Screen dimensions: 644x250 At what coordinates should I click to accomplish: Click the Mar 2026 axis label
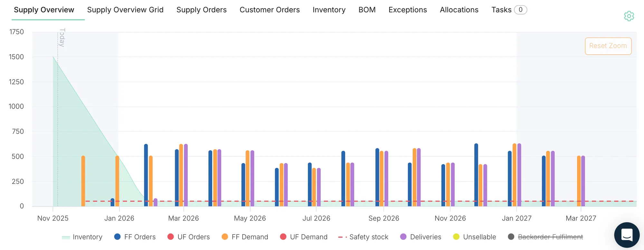click(184, 218)
